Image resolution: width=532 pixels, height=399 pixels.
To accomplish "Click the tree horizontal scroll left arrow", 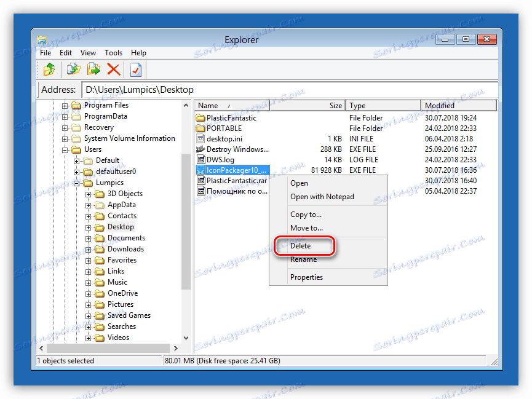I will pyautogui.click(x=41, y=348).
